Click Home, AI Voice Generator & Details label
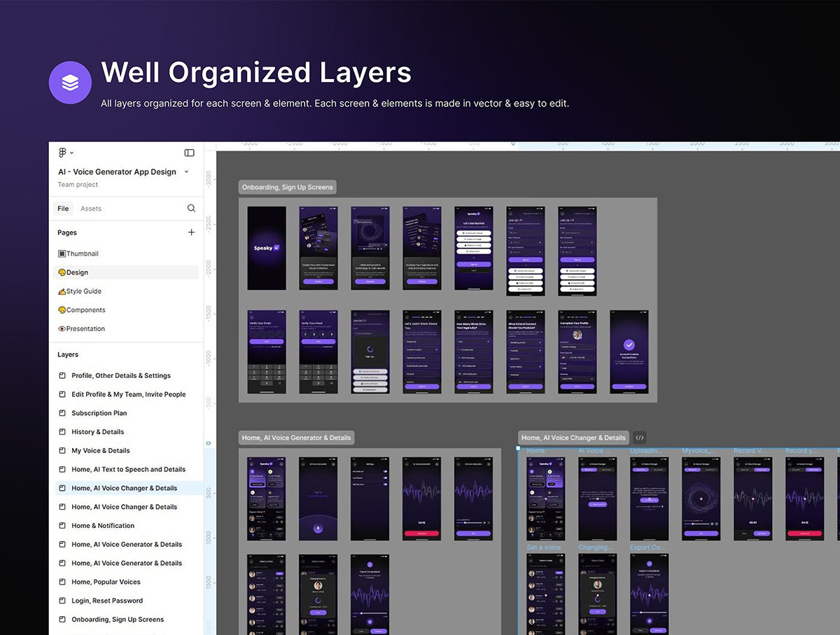Viewport: 840px width, 635px height. click(x=296, y=438)
